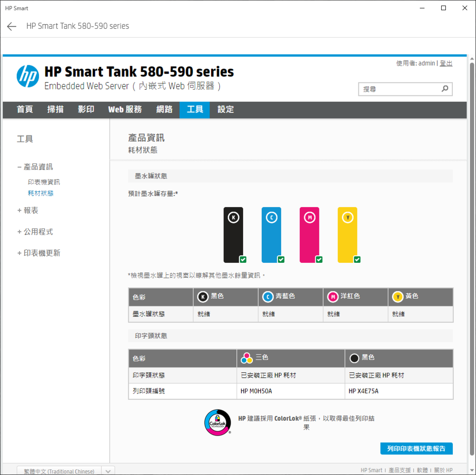Image resolution: width=476 pixels, height=475 pixels.
Task: Click the yellow Y ink tank graphic
Action: pos(347,234)
